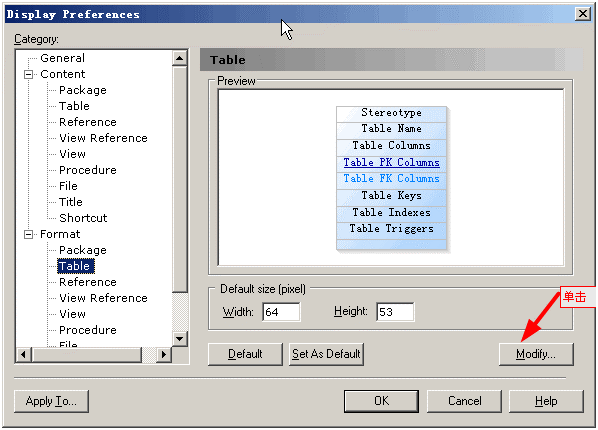Select Shortcut under Content

[83, 218]
